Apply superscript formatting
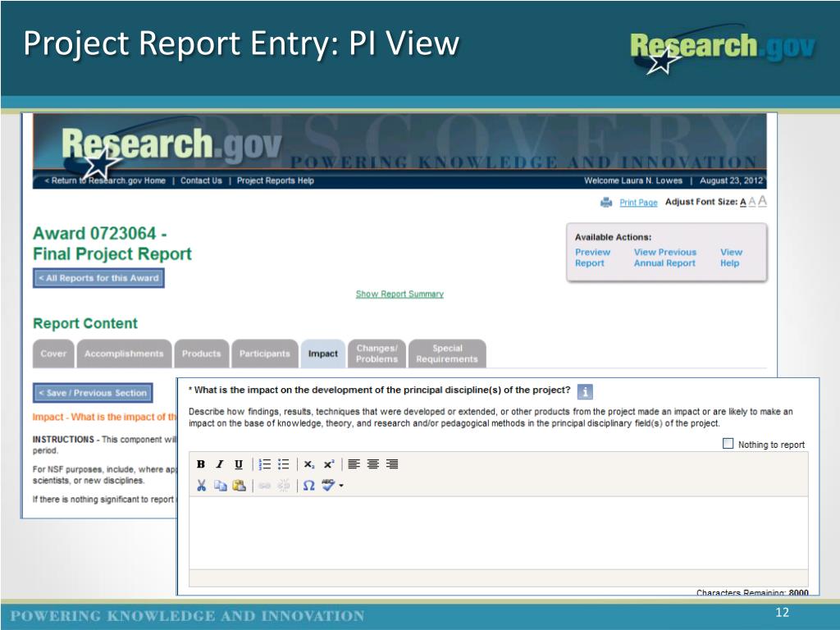This screenshot has height=630, width=840. click(328, 464)
